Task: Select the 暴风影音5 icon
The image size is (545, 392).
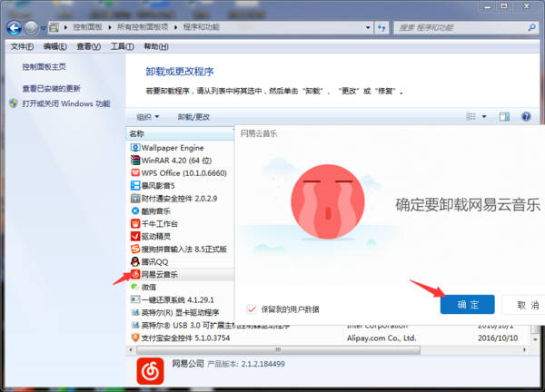Action: [x=134, y=185]
